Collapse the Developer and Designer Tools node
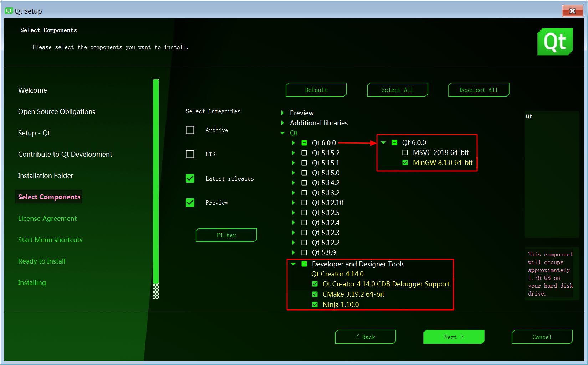This screenshot has width=588, height=365. 293,264
